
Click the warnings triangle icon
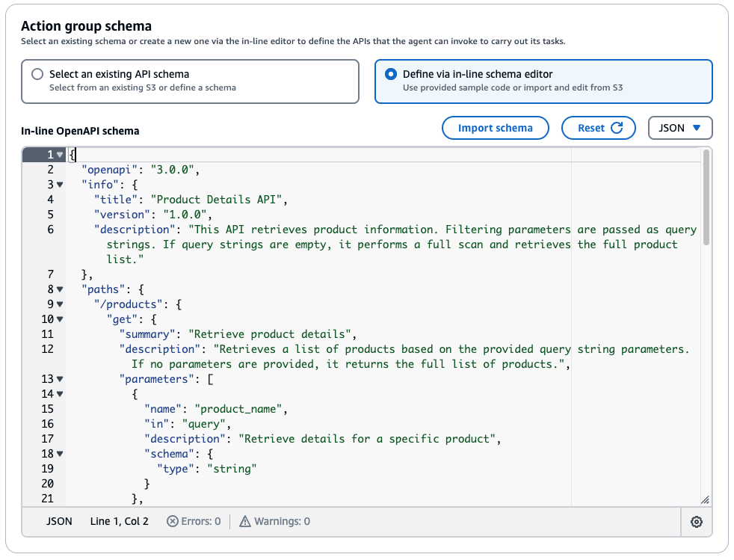click(244, 522)
